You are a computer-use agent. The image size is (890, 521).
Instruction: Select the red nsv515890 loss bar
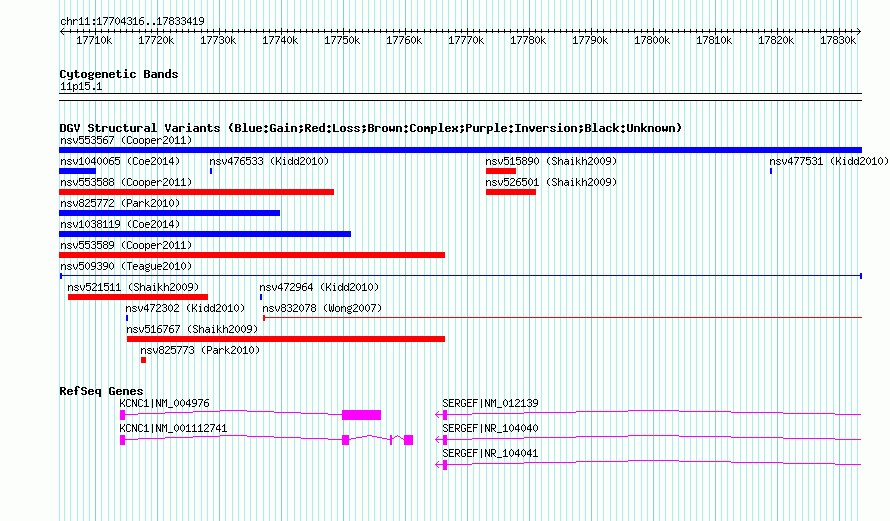coord(501,171)
